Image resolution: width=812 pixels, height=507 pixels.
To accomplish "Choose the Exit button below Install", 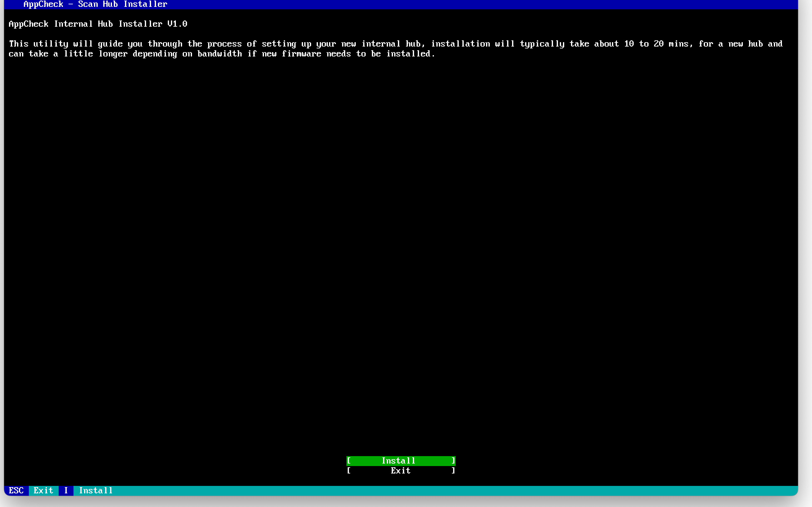I will (x=401, y=471).
